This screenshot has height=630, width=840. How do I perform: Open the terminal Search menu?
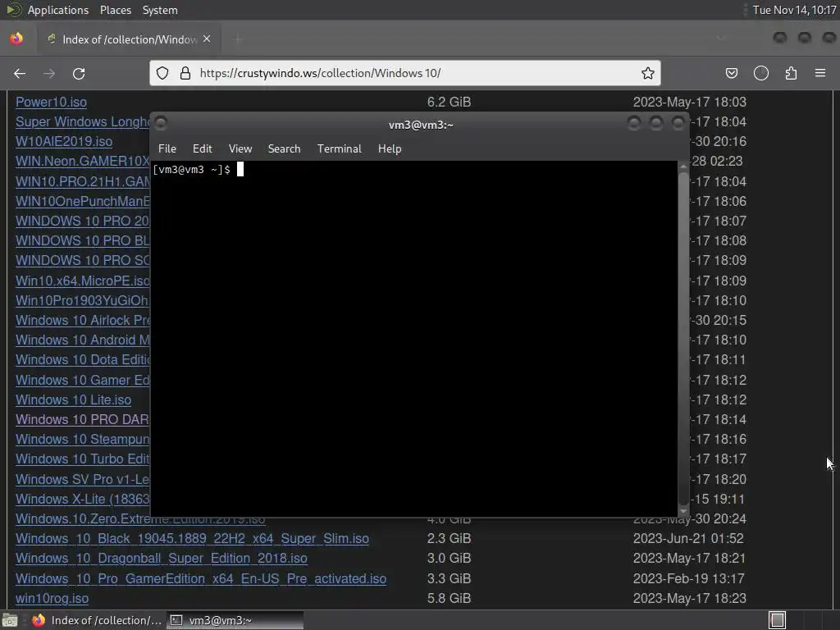(284, 149)
